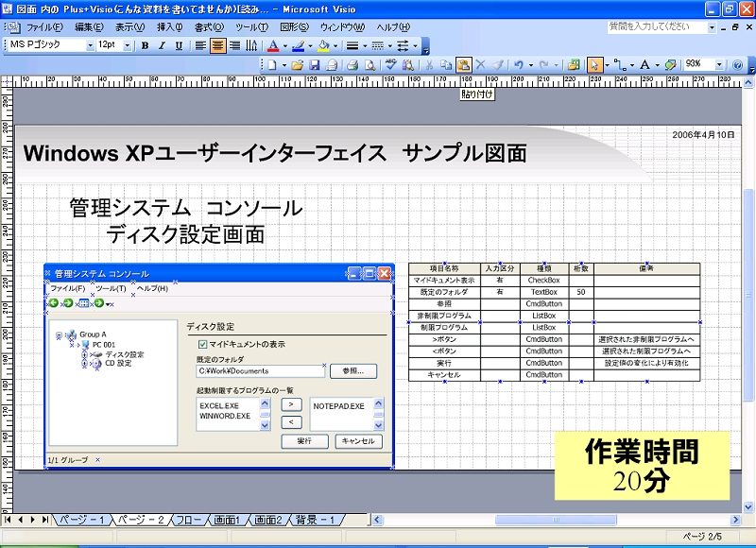The width and height of the screenshot is (756, 548).
Task: Click the Print icon
Action: pos(352,64)
